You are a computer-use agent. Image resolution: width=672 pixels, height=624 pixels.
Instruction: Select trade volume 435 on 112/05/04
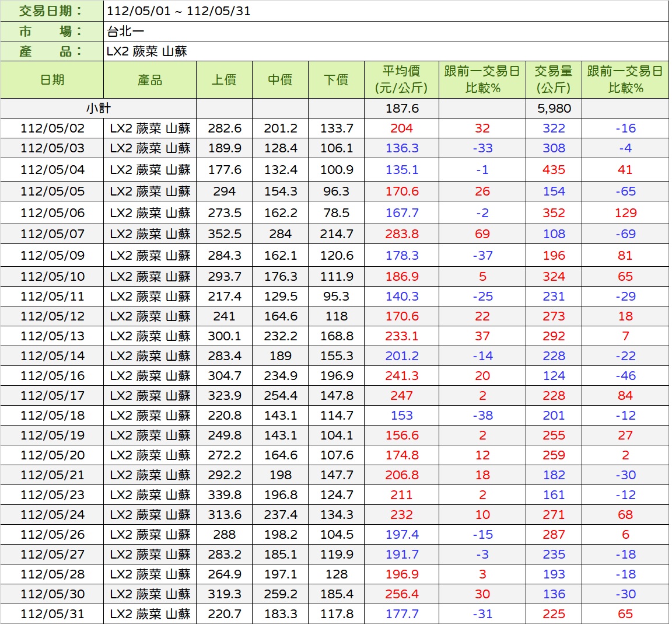[x=554, y=170]
